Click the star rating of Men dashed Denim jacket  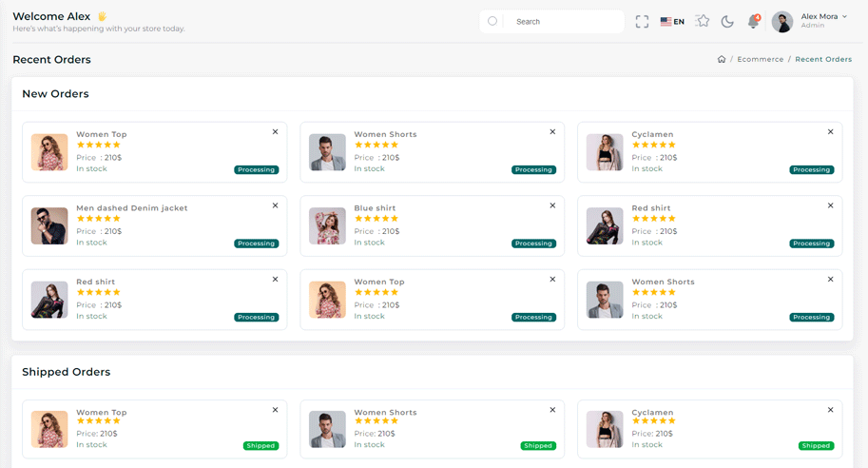point(99,219)
